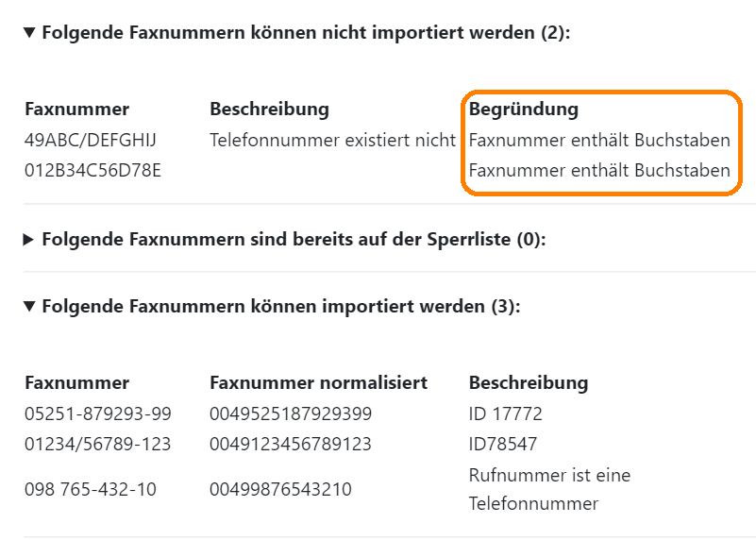The width and height of the screenshot is (756, 540).
Task: Click heading 'Folgende Faxnummern sind bereits auf der Sperrliste'
Action: pyautogui.click(x=294, y=239)
